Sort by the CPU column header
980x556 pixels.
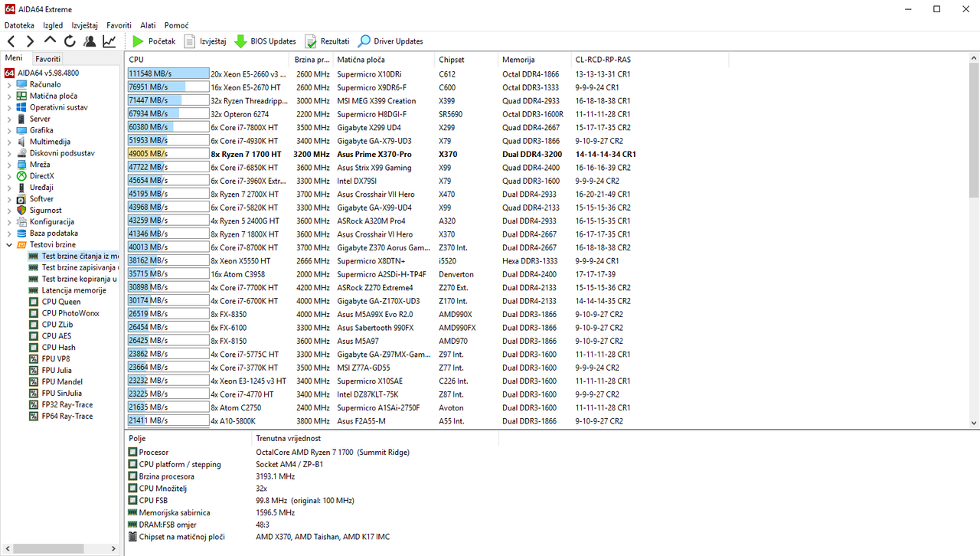pyautogui.click(x=207, y=60)
